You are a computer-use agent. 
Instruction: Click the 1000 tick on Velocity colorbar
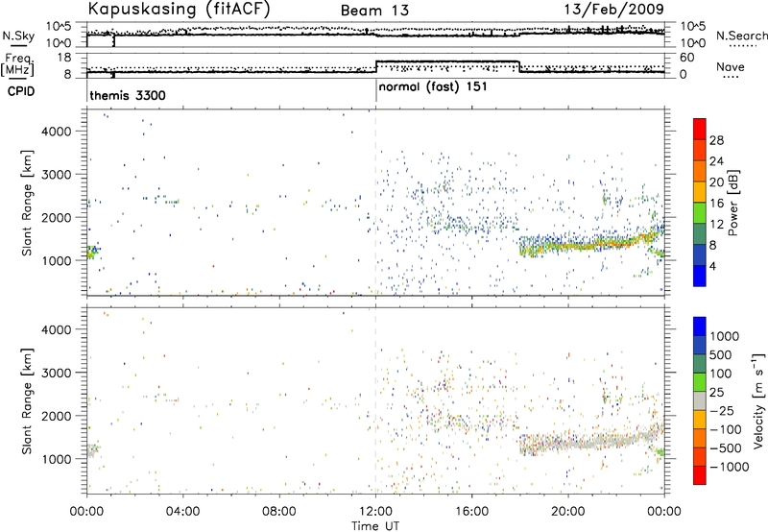click(x=724, y=336)
